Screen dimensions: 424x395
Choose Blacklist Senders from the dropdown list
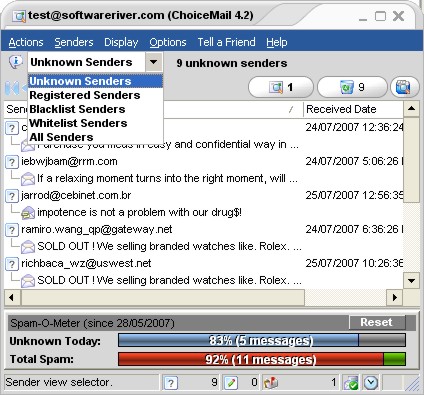point(77,109)
